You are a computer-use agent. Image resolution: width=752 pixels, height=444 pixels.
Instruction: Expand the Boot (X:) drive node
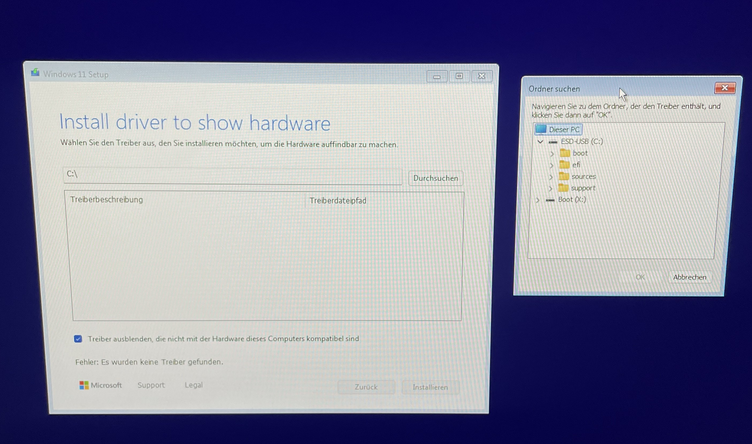click(x=537, y=200)
